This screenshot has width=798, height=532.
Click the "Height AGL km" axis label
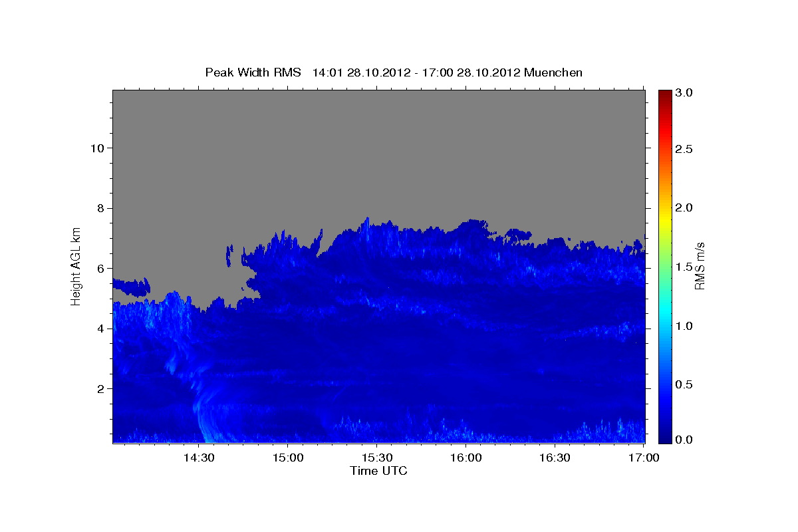click(x=76, y=266)
